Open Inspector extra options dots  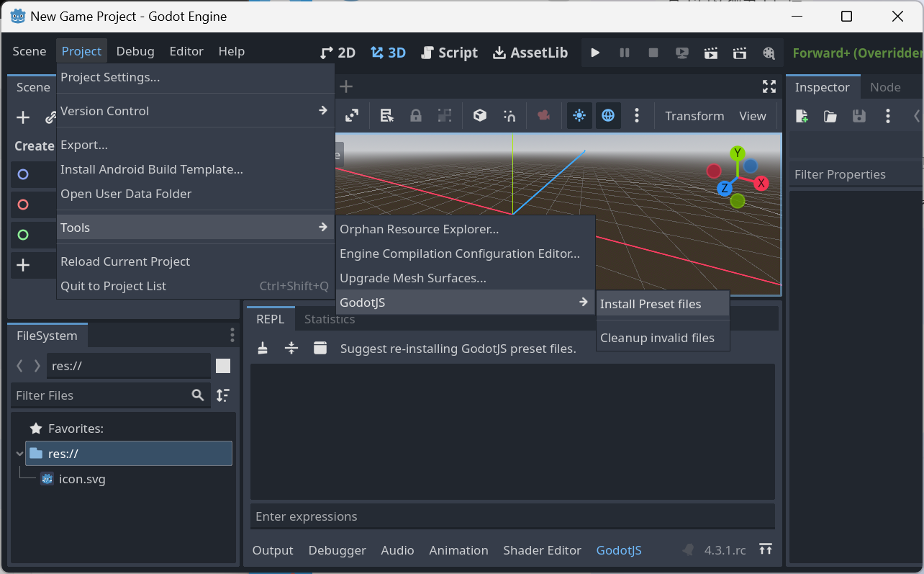pos(888,116)
